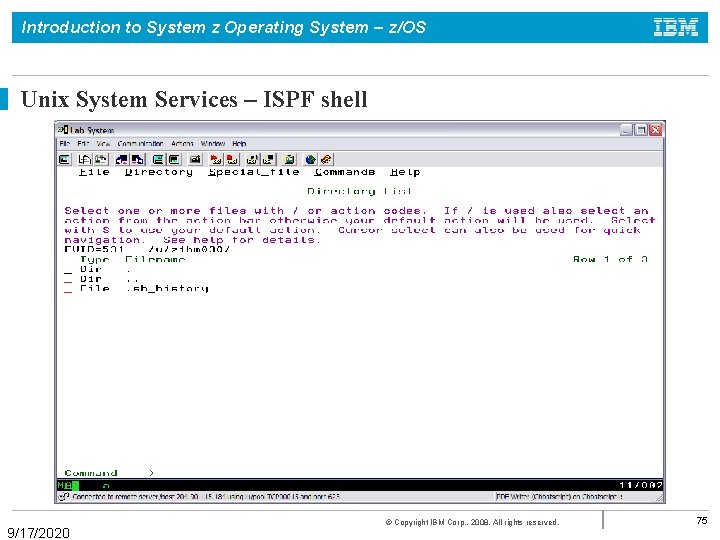Click the Paste toolbar icon
720x540 pixels.
[x=101, y=159]
